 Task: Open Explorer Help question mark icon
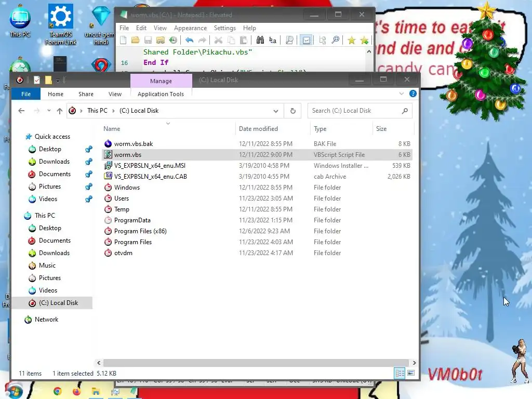click(x=413, y=94)
